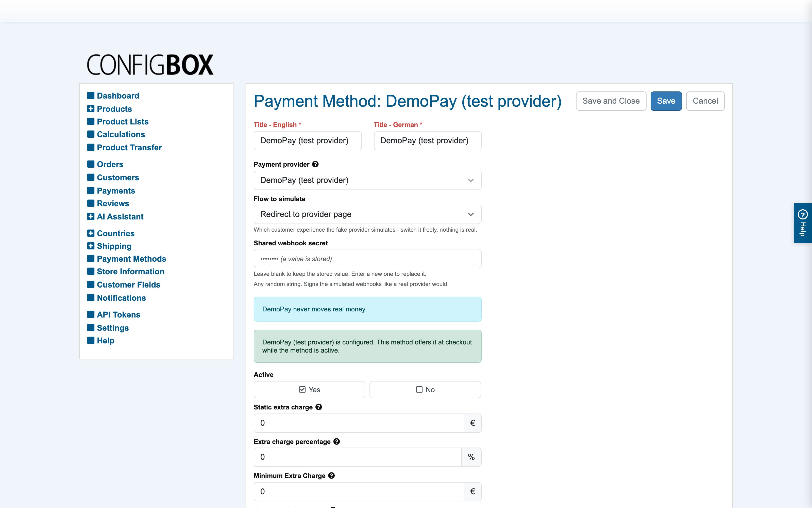The height and width of the screenshot is (508, 812).
Task: Click Save and Close button
Action: (611, 101)
